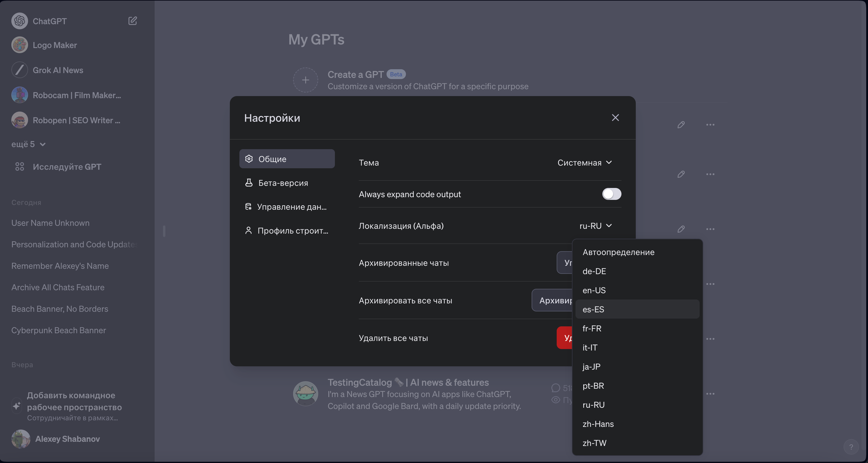This screenshot has width=868, height=463.
Task: Edit the TestingCatalog GPT with pencil icon
Action: tap(681, 394)
